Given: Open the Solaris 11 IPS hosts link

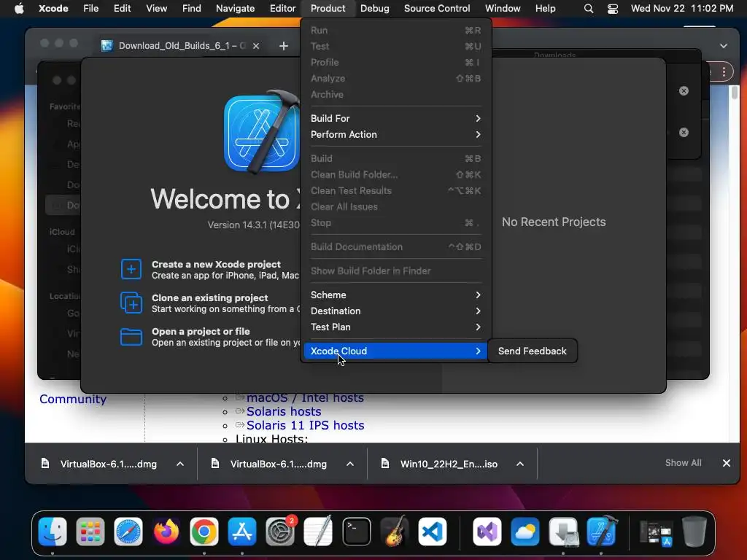Looking at the screenshot, I should [x=305, y=425].
